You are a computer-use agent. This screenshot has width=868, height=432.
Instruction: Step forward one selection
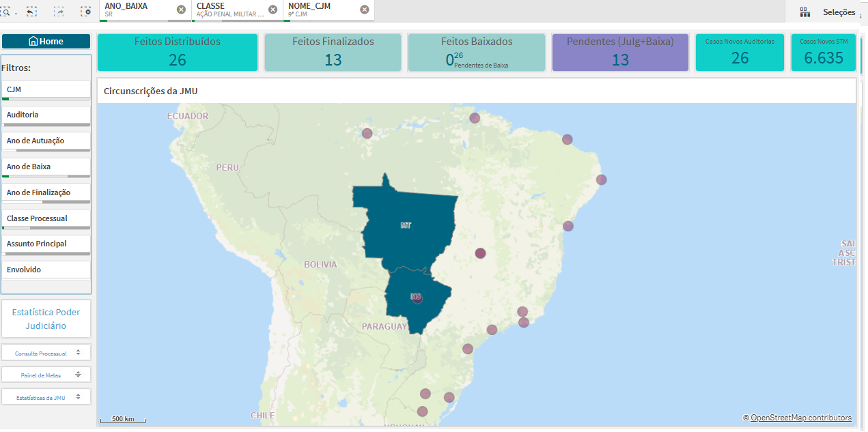tap(59, 12)
